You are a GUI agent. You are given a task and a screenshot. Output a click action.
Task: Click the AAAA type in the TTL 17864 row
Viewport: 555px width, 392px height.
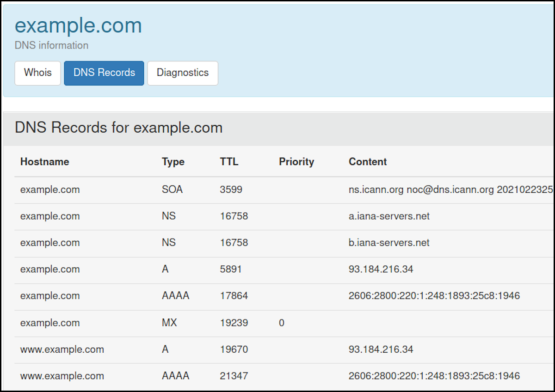pos(176,296)
